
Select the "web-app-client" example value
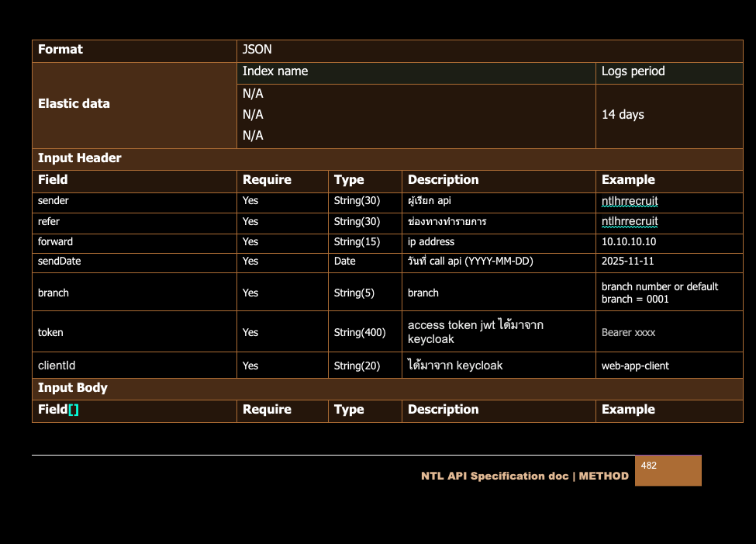(635, 366)
